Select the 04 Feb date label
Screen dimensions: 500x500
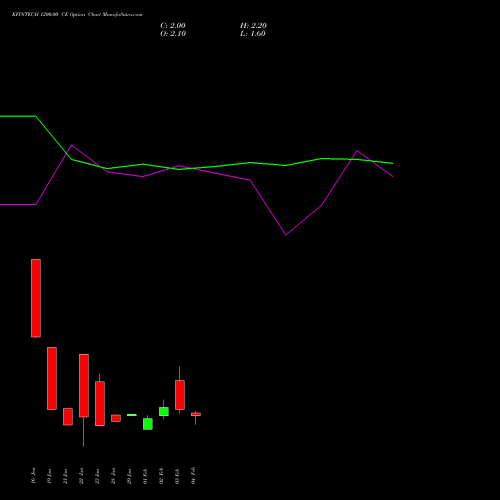click(x=193, y=476)
